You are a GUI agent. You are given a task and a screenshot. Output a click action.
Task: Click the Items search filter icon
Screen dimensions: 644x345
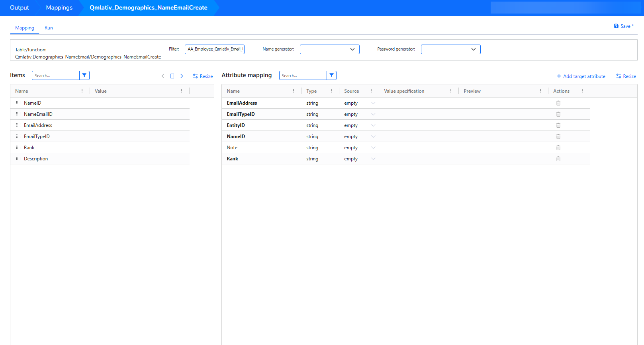point(84,76)
